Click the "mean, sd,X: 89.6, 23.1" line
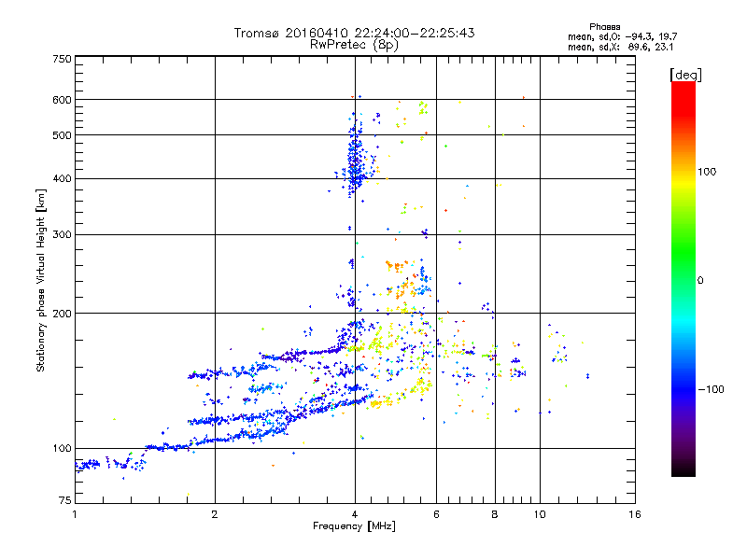This screenshot has height=560, width=747. pyautogui.click(x=620, y=47)
